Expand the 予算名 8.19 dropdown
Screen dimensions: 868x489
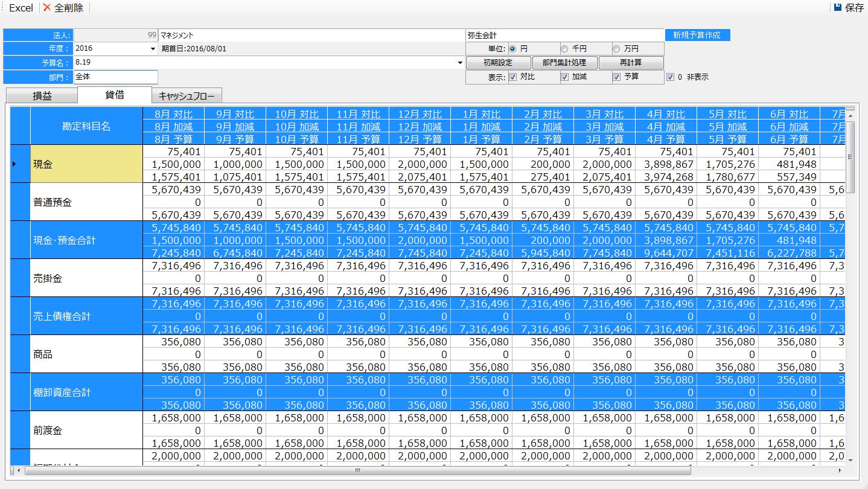(460, 63)
